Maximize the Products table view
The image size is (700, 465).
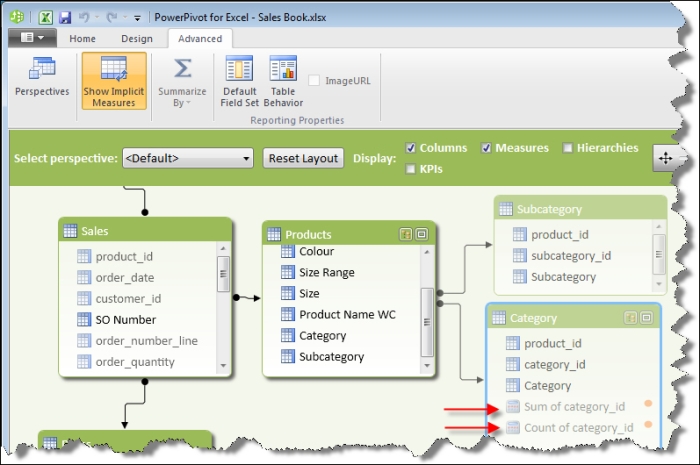coord(421,234)
